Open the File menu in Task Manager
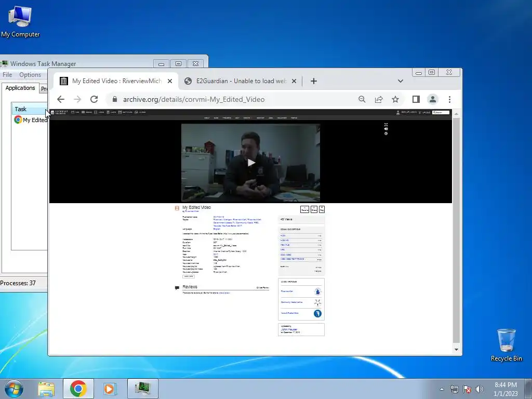 [7, 75]
